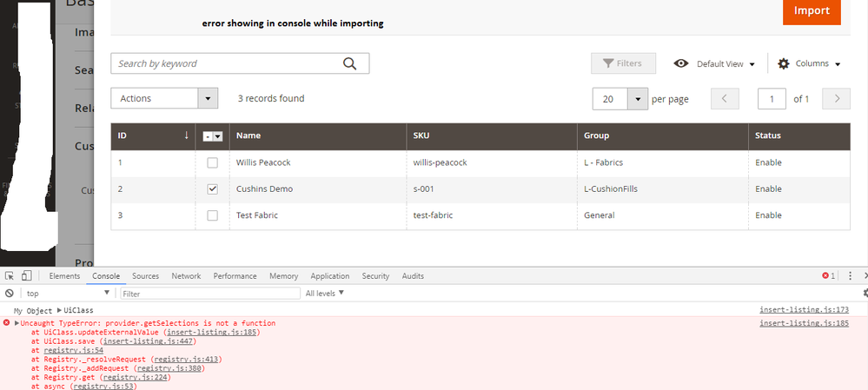
Task: Open insert-listing.js:185 source link
Action: [804, 323]
